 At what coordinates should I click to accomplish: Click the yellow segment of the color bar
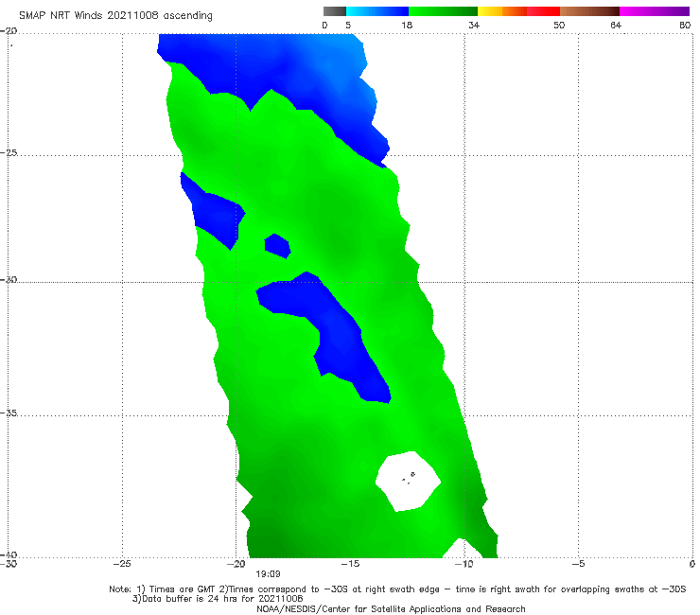pyautogui.click(x=490, y=11)
